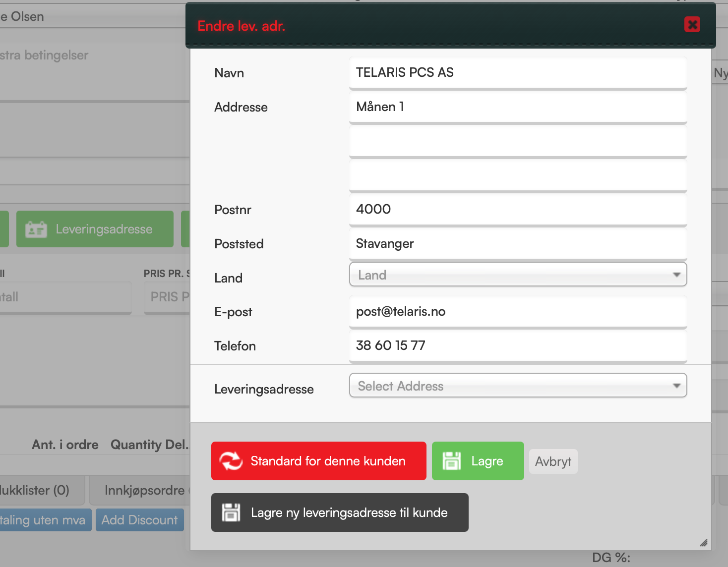Click the third empty address line field
Viewport: 728px width, 567px height.
(x=518, y=175)
